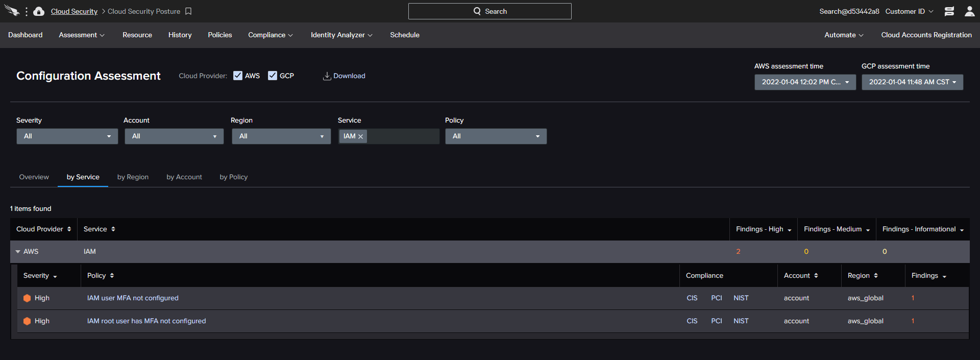Open the Schedule page
Image resolution: width=980 pixels, height=360 pixels.
pyautogui.click(x=405, y=35)
